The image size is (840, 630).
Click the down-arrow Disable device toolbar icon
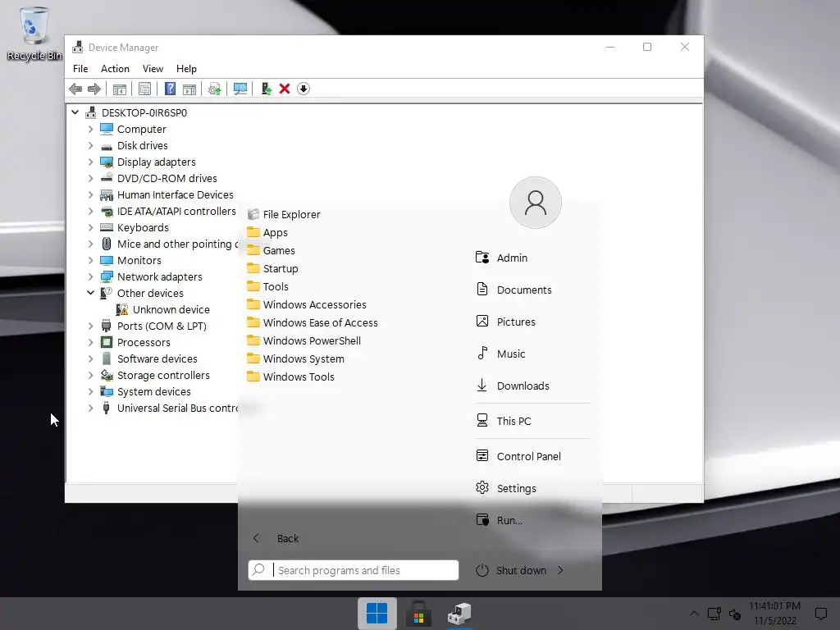[x=304, y=89]
